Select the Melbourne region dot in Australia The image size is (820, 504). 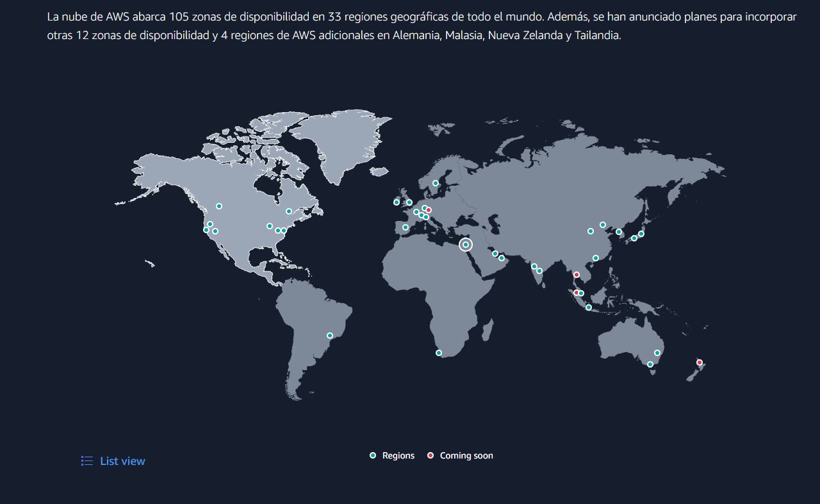coord(650,364)
